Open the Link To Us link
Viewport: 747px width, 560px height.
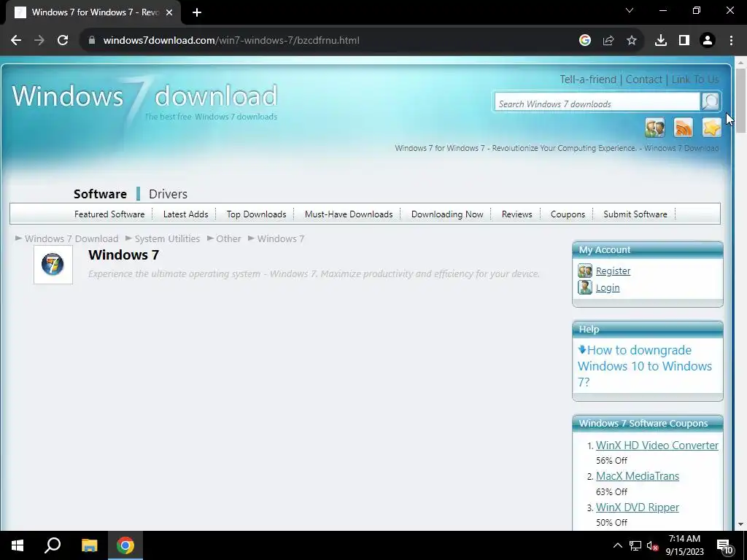pos(695,79)
